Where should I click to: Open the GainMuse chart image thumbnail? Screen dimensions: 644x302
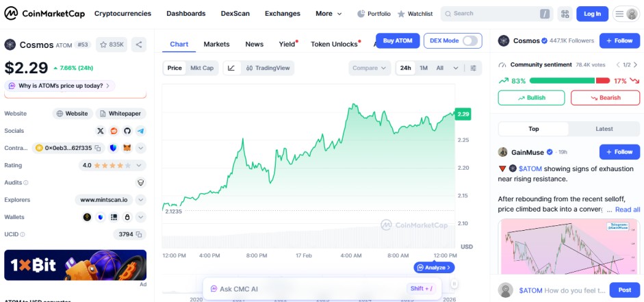(569, 247)
